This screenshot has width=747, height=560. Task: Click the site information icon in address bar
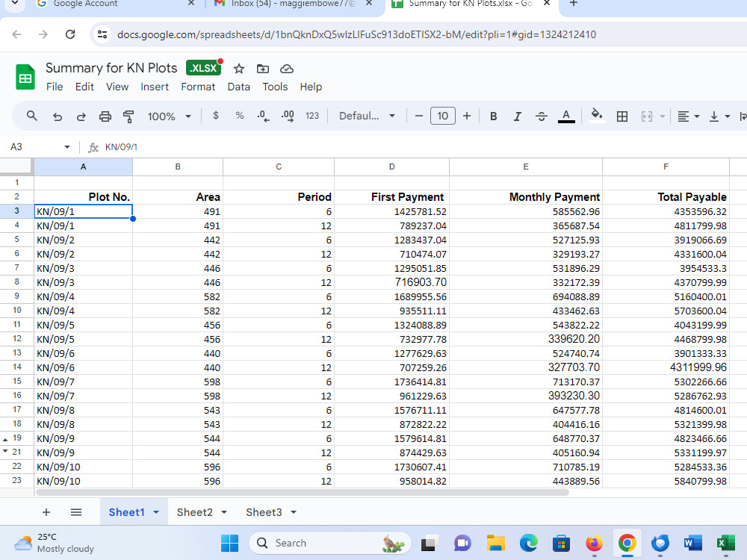pyautogui.click(x=102, y=34)
